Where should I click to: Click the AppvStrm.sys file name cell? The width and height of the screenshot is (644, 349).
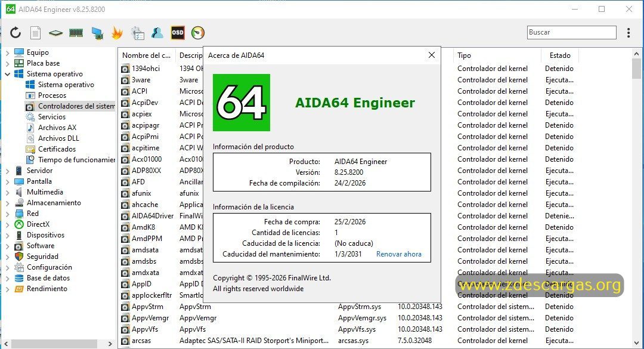(360, 307)
